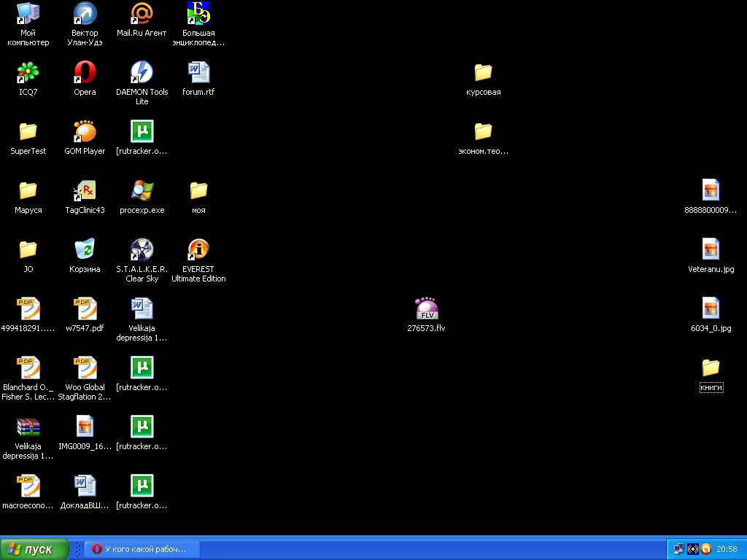The height and width of the screenshot is (560, 747).
Task: Select the Opera browser desktop icon
Action: [x=85, y=73]
